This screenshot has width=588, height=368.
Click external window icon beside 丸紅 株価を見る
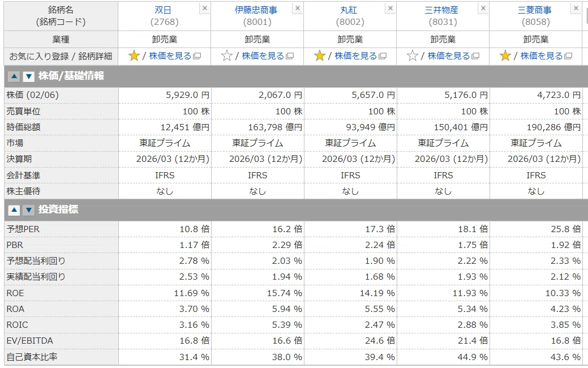(383, 56)
